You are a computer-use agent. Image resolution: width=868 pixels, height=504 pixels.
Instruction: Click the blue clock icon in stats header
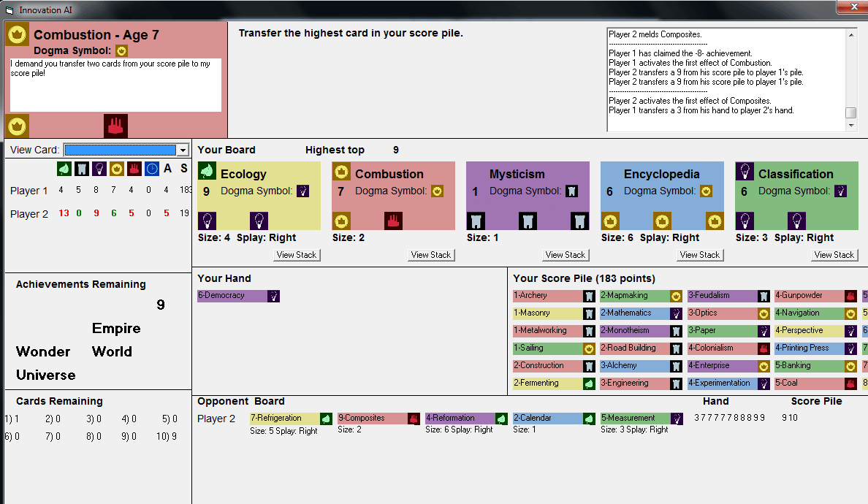(151, 169)
